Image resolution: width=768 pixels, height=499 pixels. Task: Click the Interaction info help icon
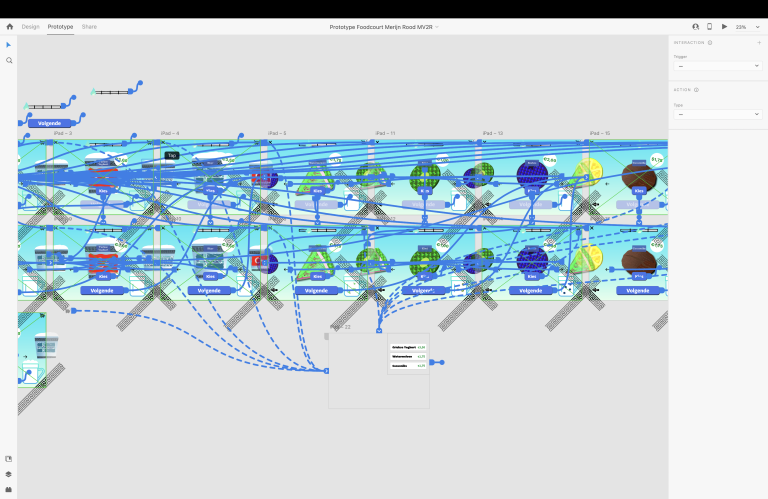[x=710, y=43]
